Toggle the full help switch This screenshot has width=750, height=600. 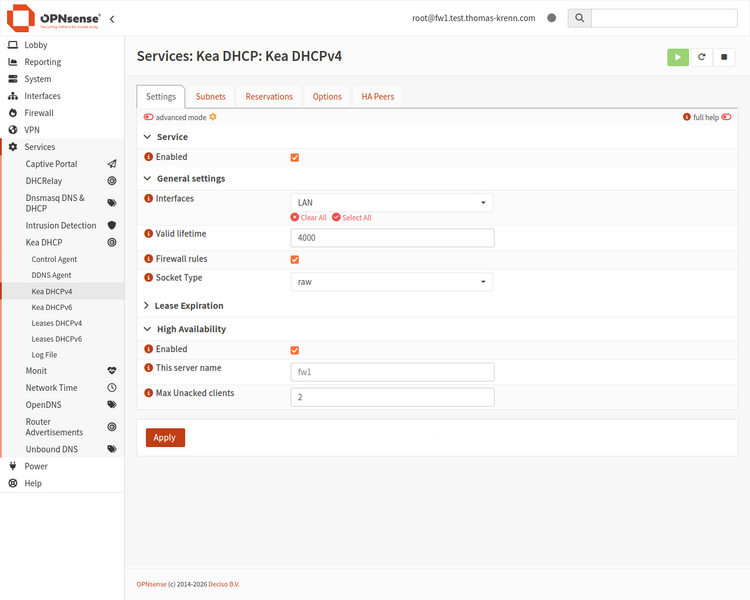tap(727, 117)
